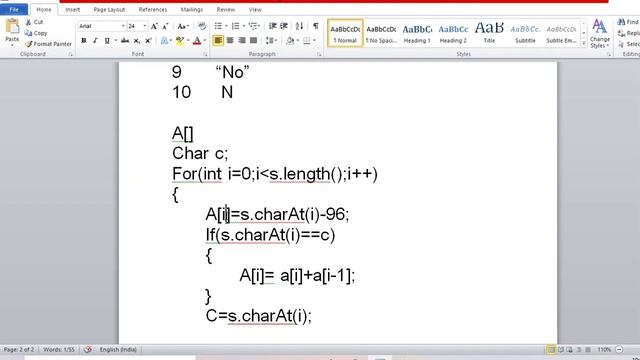Open Find in the Editing group
Viewport: 640px width, 360px height.
(628, 22)
